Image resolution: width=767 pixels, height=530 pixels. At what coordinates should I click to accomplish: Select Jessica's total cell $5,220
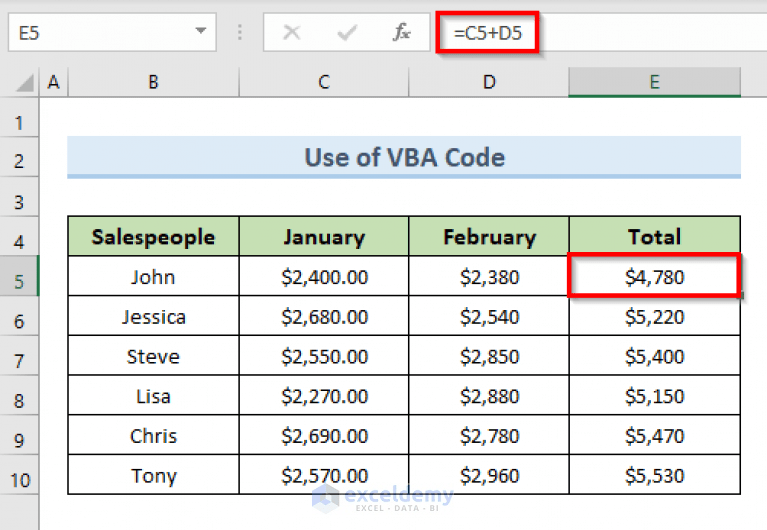click(x=654, y=316)
